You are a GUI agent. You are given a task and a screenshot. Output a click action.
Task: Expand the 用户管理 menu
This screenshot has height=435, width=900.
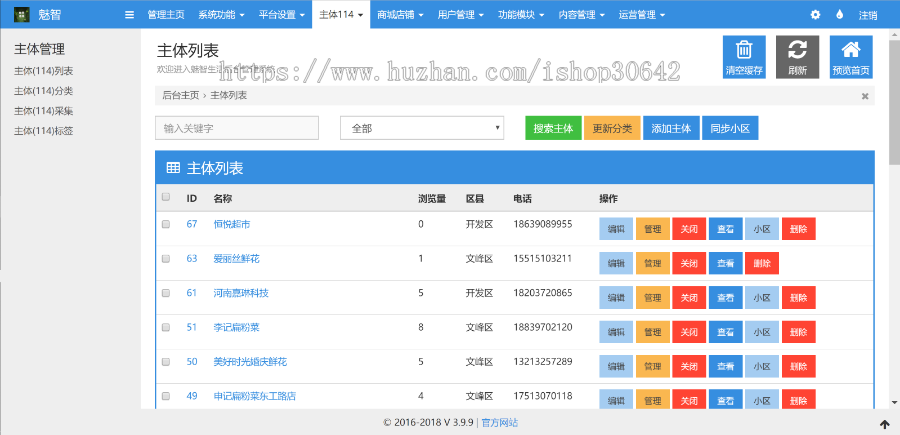click(460, 15)
